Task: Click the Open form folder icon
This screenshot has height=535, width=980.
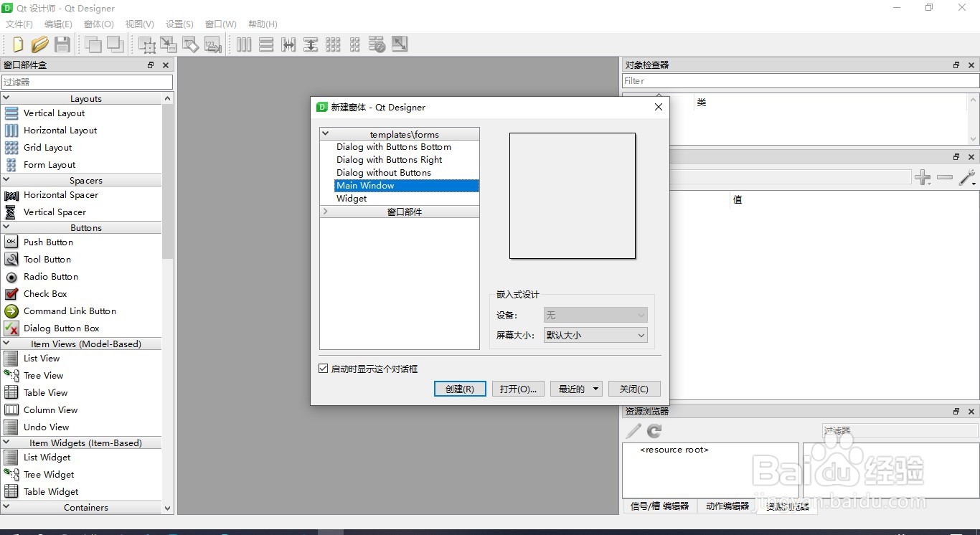Action: pos(40,44)
